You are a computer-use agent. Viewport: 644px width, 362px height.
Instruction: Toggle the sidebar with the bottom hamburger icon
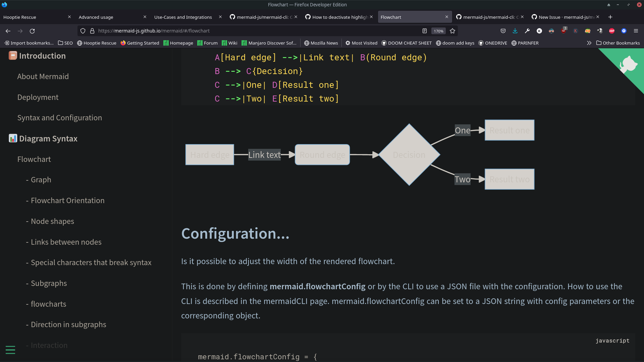(x=10, y=350)
